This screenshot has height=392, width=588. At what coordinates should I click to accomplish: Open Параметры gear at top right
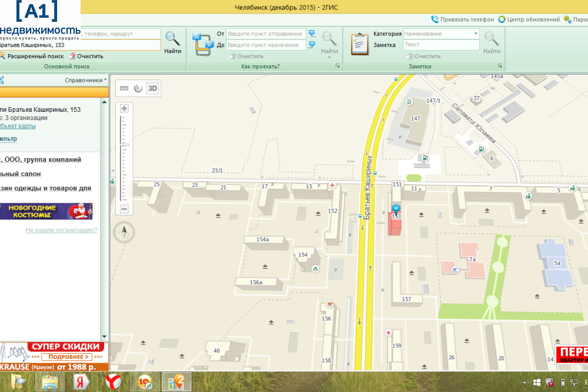click(x=576, y=19)
